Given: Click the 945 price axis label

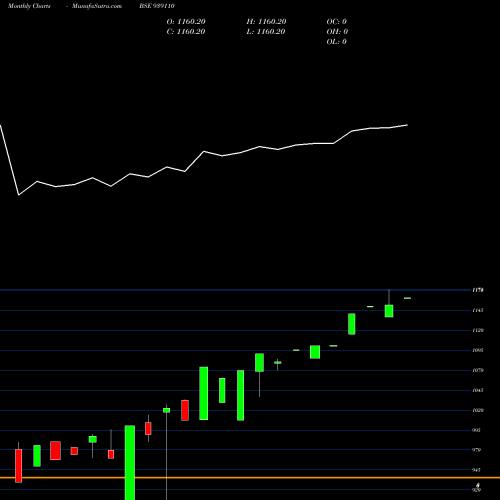Looking at the screenshot, I should 477,470.
